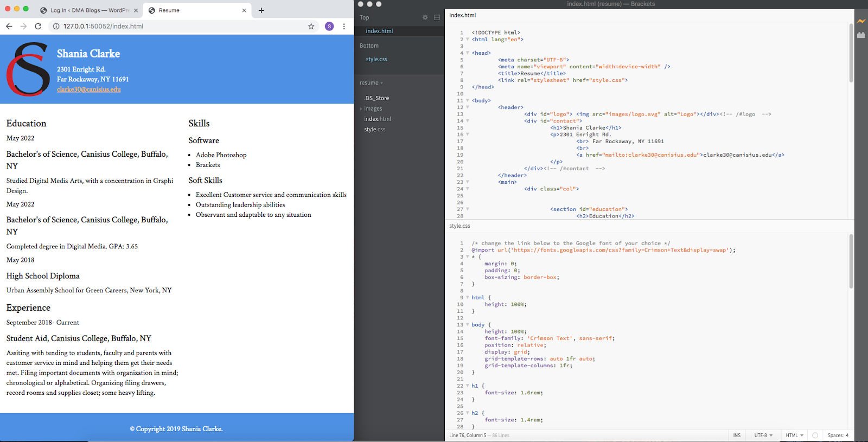Open the UTF-8 encoding dropdown
The width and height of the screenshot is (868, 442).
763,435
